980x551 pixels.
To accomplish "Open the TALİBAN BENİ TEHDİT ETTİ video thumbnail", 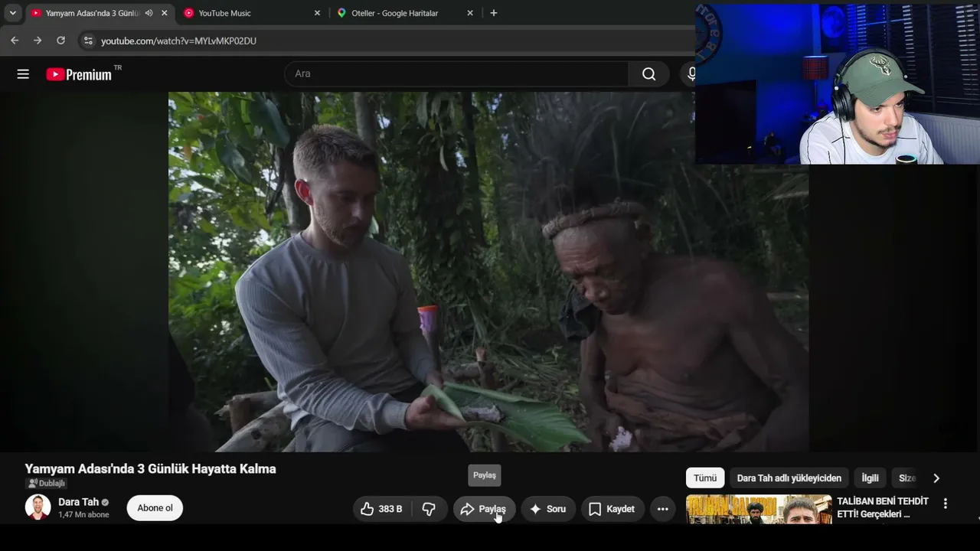I will [x=759, y=510].
